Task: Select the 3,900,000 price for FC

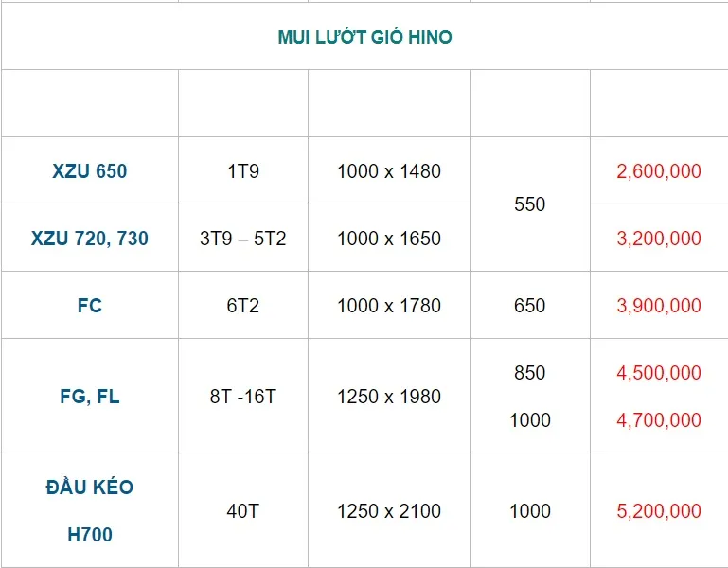Action: (x=658, y=306)
